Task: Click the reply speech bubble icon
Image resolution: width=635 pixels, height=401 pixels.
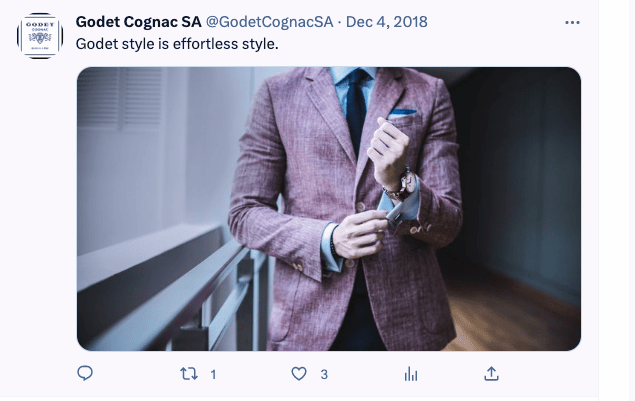Action: tap(85, 374)
